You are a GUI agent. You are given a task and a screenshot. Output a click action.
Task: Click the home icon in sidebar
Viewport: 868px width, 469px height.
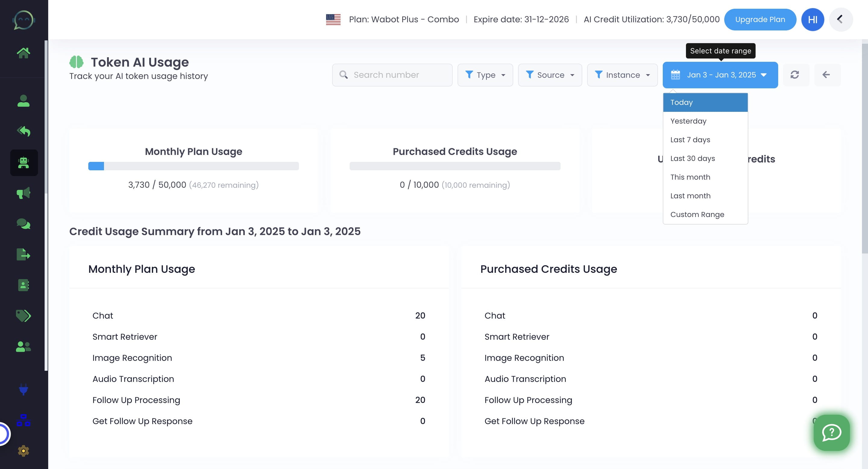pos(23,53)
